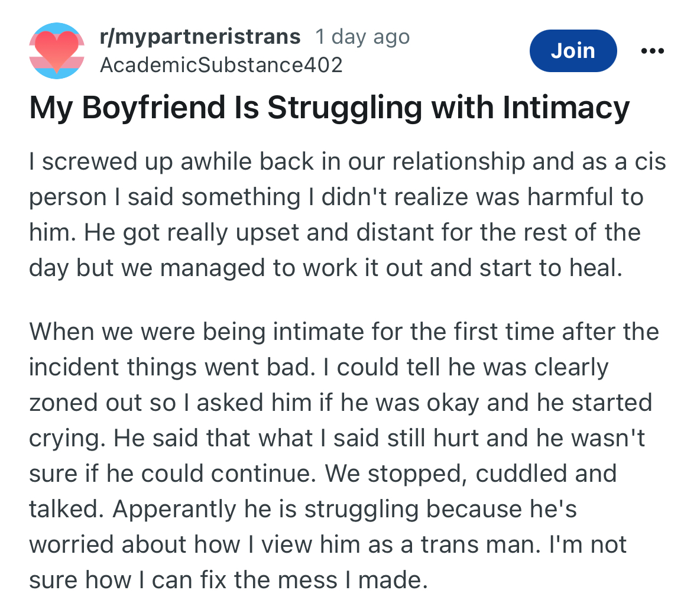
Task: Click the second paragraph starting 'When we were'
Action: coord(344,456)
